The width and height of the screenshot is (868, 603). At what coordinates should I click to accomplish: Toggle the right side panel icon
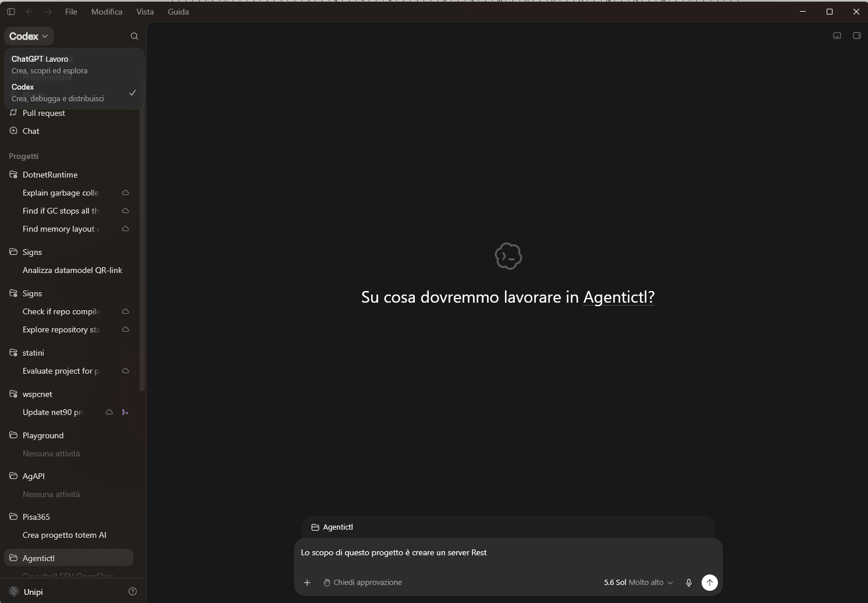coord(856,36)
